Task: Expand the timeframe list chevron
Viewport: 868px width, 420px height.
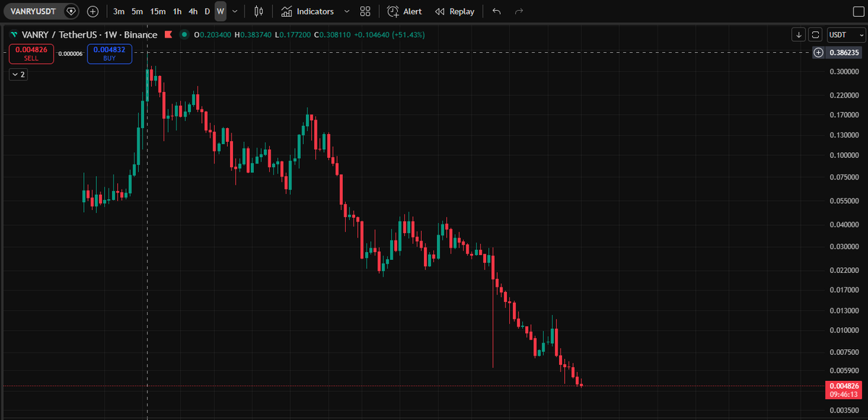Action: (235, 12)
